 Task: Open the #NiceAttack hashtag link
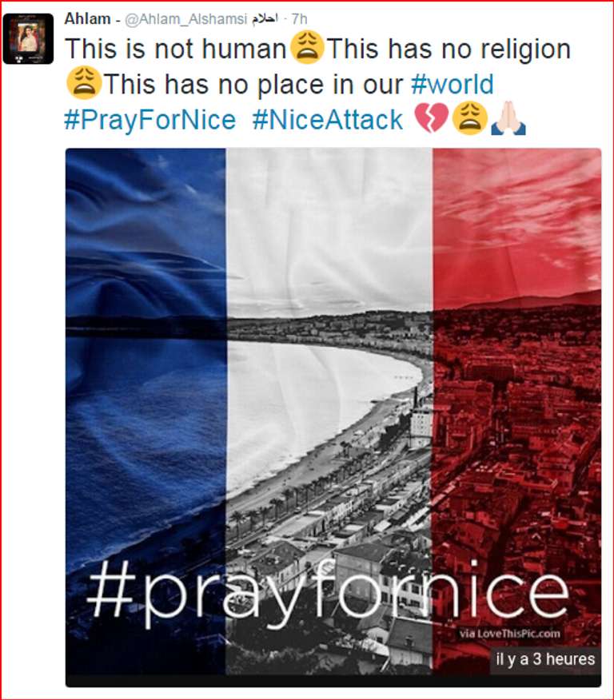[x=328, y=120]
